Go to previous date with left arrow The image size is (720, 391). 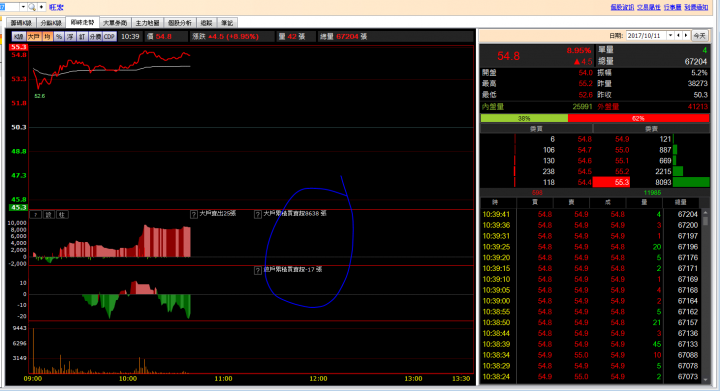(678, 35)
